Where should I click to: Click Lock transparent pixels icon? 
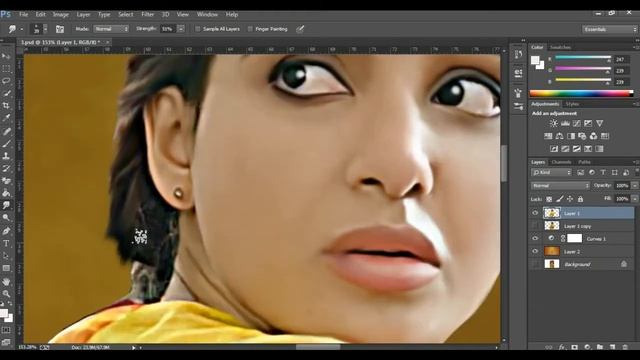549,199
